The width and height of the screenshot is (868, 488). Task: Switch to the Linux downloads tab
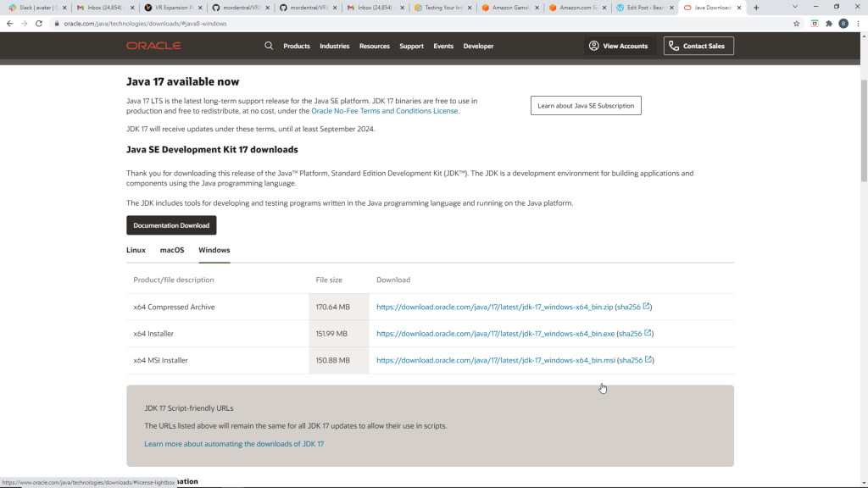tap(136, 250)
